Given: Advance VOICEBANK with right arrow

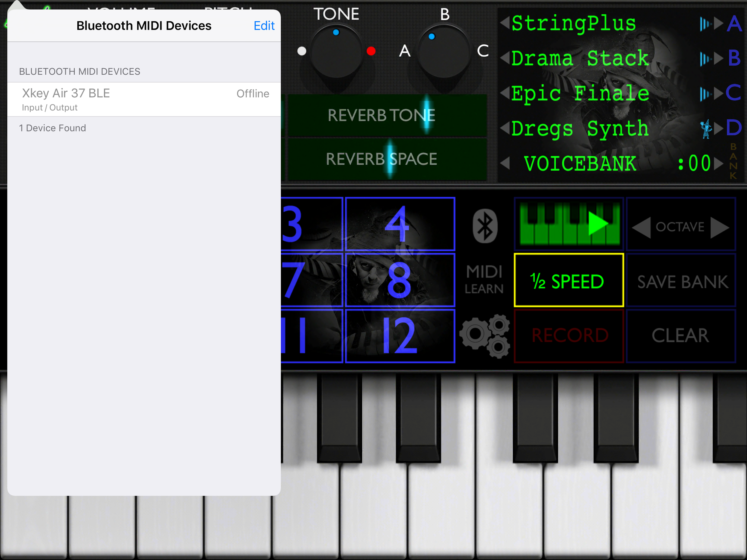Looking at the screenshot, I should coord(719,164).
